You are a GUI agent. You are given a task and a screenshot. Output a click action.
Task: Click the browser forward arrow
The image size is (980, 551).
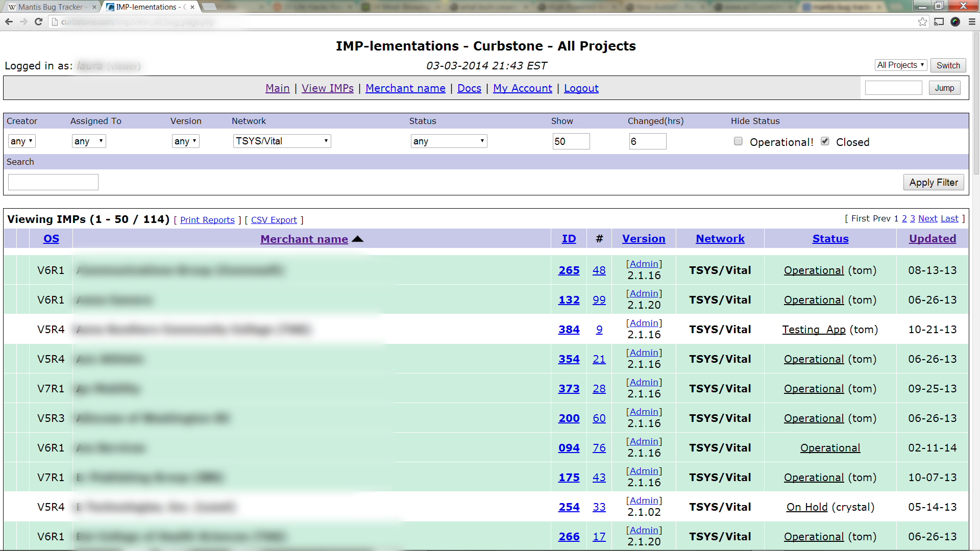coord(23,21)
